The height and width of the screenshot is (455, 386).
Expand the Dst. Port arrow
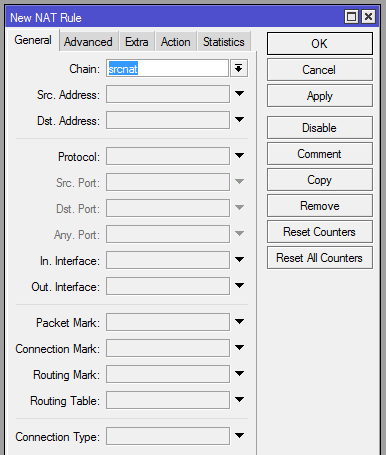point(239,208)
